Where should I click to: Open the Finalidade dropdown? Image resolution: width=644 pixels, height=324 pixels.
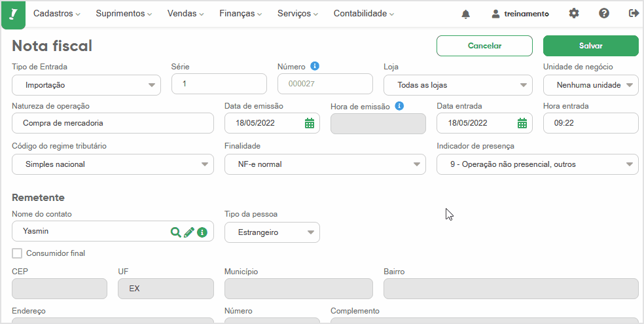click(325, 164)
